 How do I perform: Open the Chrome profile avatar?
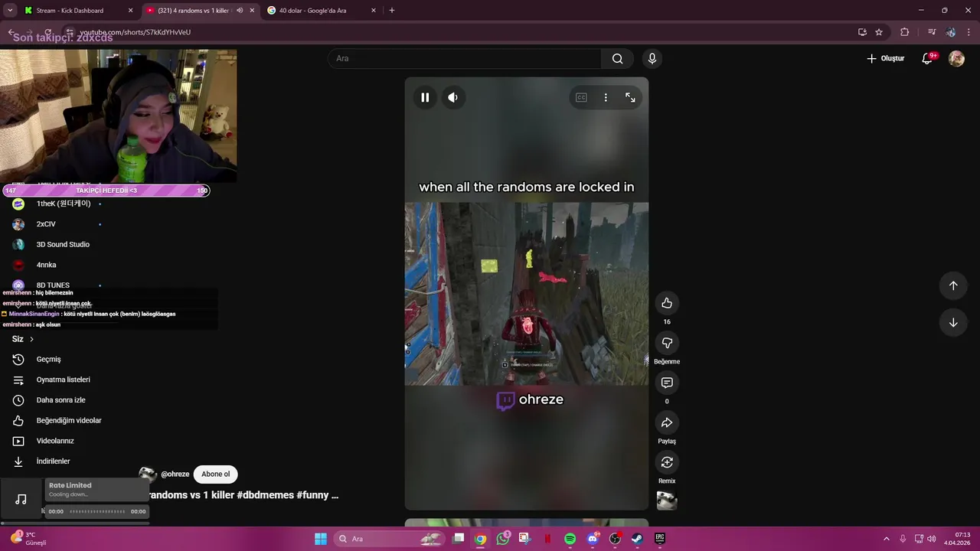[951, 32]
